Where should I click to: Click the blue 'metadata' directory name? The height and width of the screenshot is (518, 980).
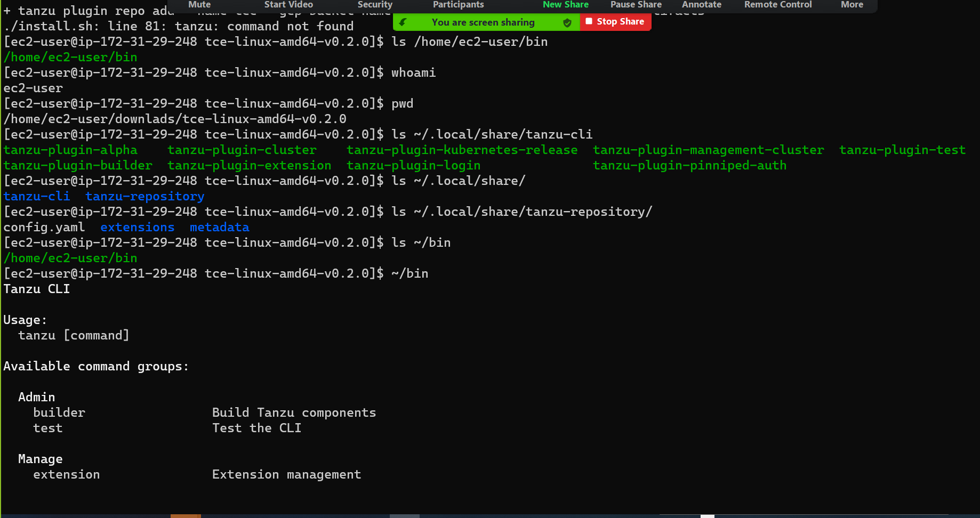(x=220, y=228)
